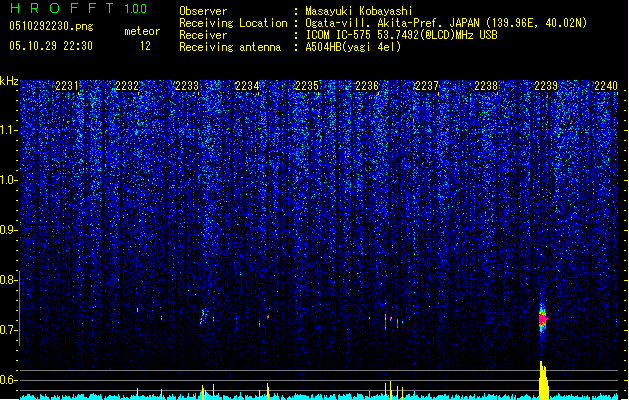Image resolution: width=629 pixels, height=400 pixels.
Task: Select the file name 0510292230.png
Action: tap(51, 26)
